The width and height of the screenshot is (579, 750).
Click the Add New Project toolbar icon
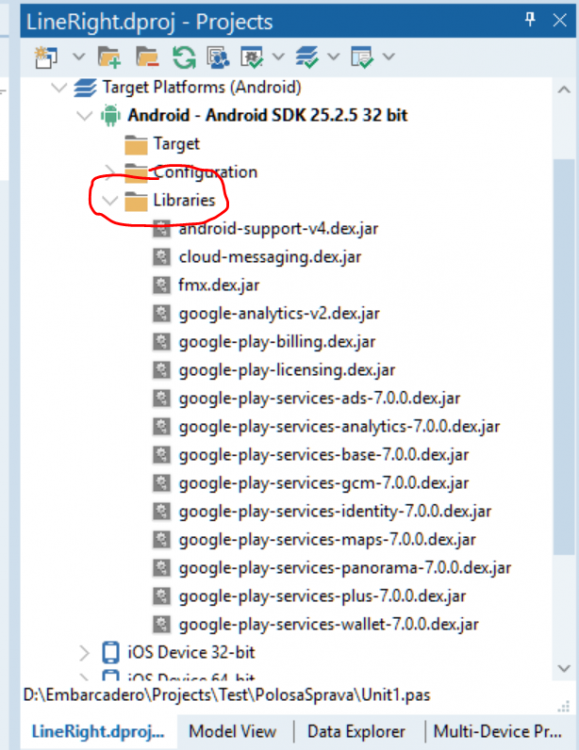tap(46, 57)
